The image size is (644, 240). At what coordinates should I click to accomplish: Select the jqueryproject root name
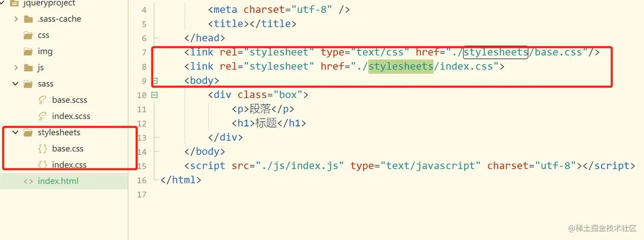(49, 3)
